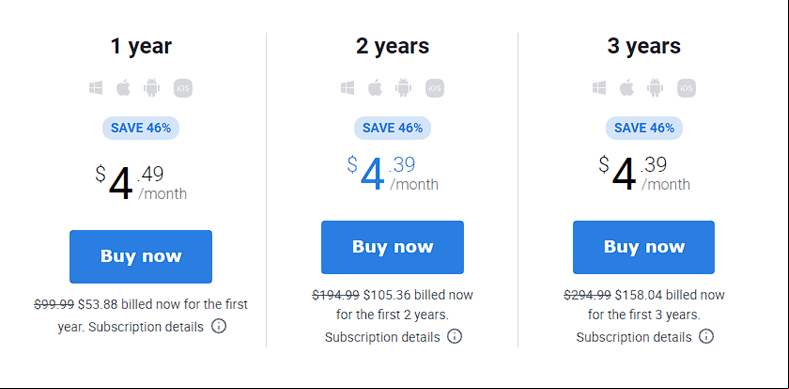Click the Windows icon under 2 years
The width and height of the screenshot is (789, 389).
347,88
